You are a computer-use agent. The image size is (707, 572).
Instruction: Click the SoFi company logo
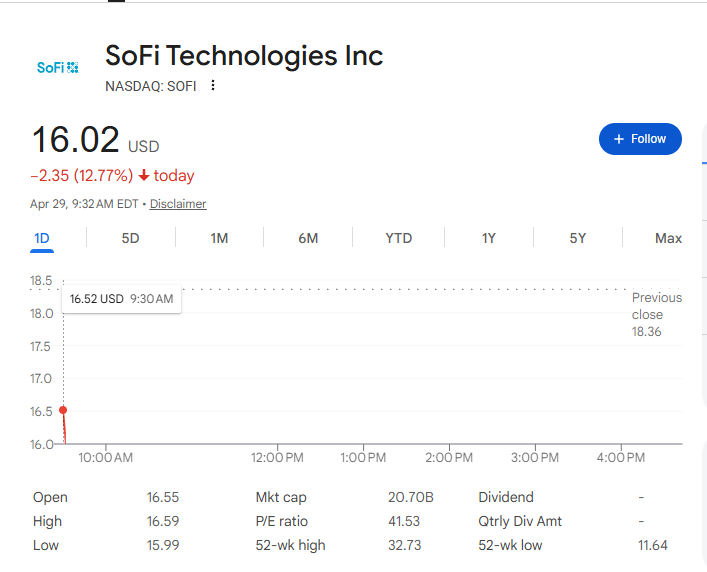pos(58,68)
